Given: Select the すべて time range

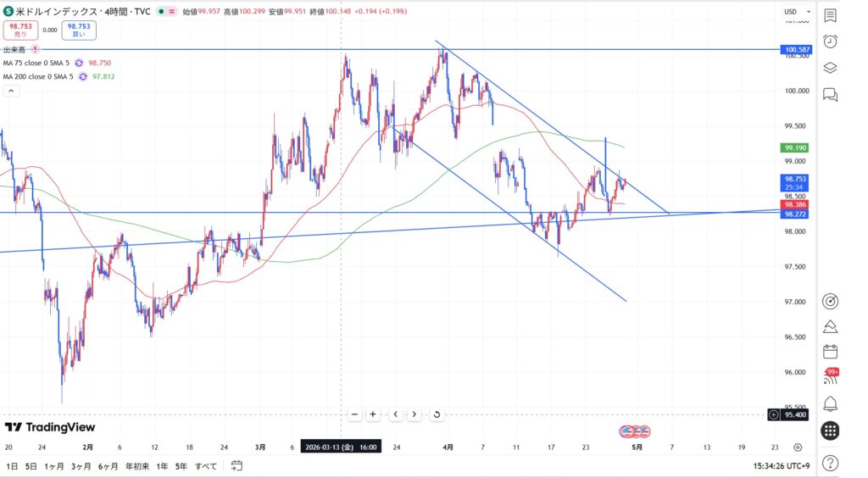Looking at the screenshot, I should click(x=206, y=465).
